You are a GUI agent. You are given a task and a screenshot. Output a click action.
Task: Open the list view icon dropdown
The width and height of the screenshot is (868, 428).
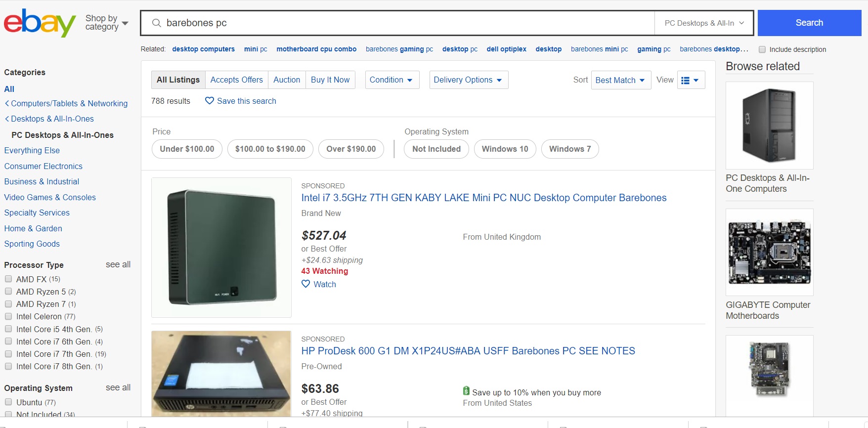tap(690, 80)
